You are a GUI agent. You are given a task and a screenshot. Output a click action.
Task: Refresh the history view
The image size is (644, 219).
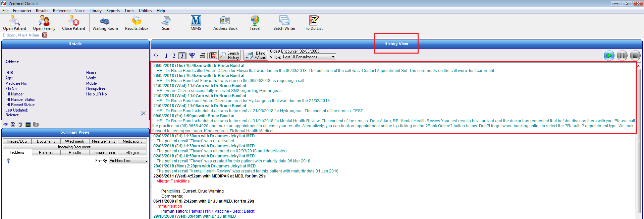[156, 56]
